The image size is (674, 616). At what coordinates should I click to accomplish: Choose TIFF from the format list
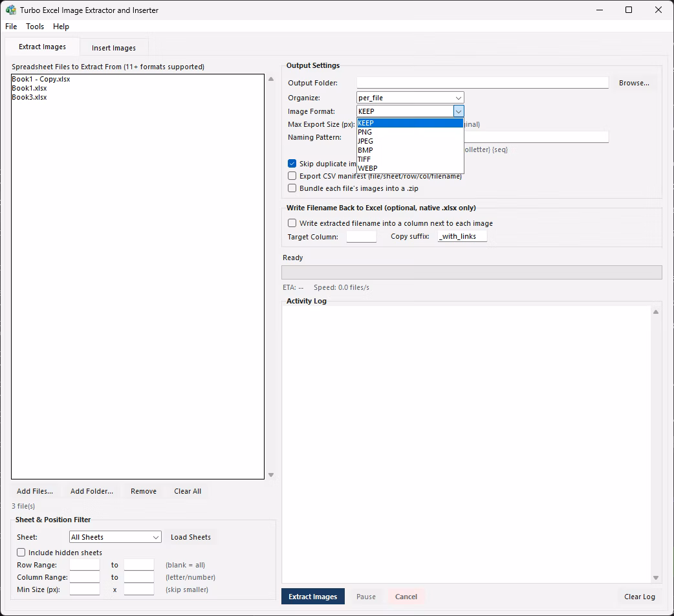(410, 159)
